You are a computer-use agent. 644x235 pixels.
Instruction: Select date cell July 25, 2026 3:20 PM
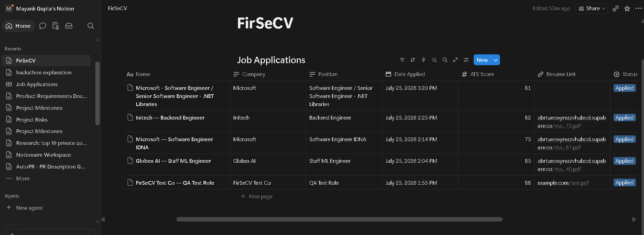(420, 96)
